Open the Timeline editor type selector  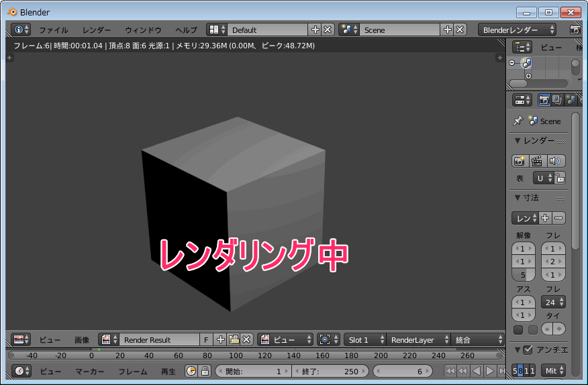[21, 371]
